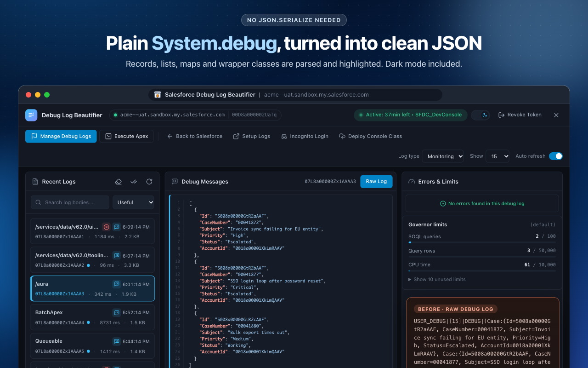
Task: Click the debug message icon on the Queueable log
Action: tap(117, 341)
